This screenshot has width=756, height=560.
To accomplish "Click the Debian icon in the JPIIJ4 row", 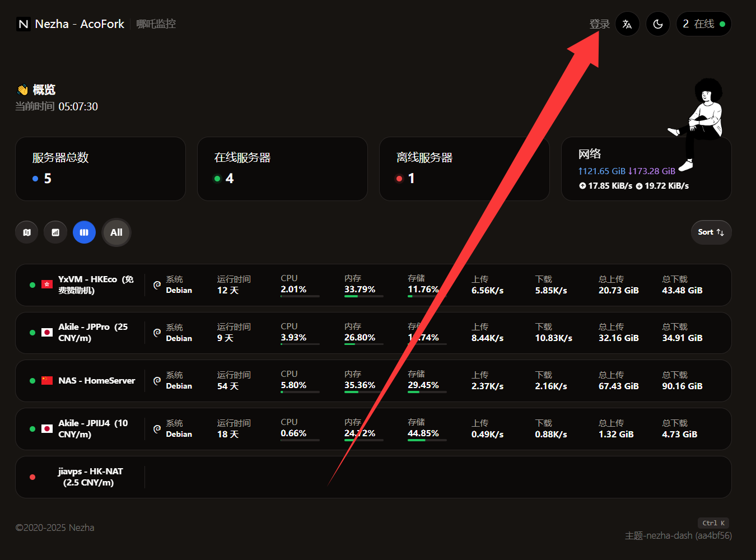I will point(157,429).
